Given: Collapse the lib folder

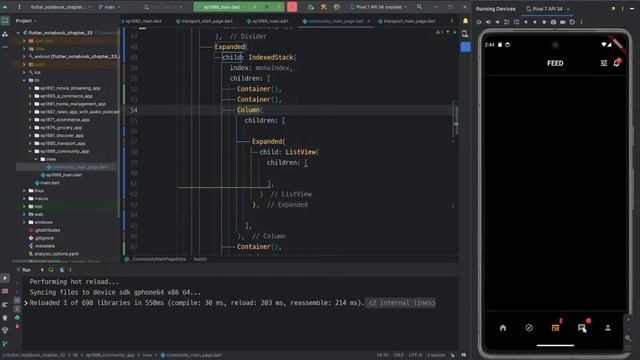Looking at the screenshot, I should click(24, 80).
